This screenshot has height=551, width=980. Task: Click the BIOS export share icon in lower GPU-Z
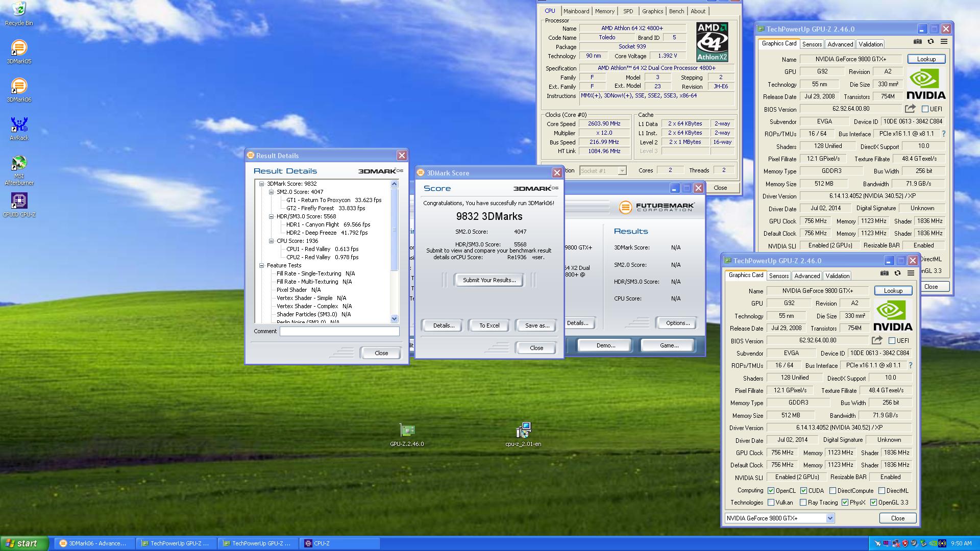[877, 340]
